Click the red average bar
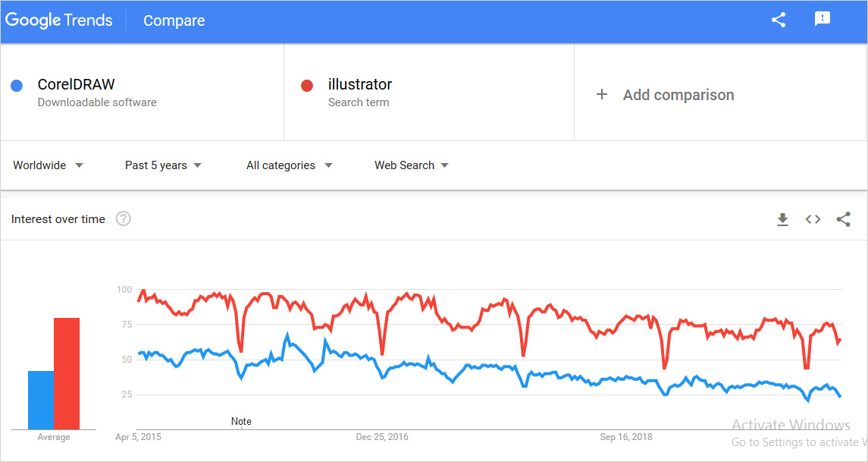 67,373
